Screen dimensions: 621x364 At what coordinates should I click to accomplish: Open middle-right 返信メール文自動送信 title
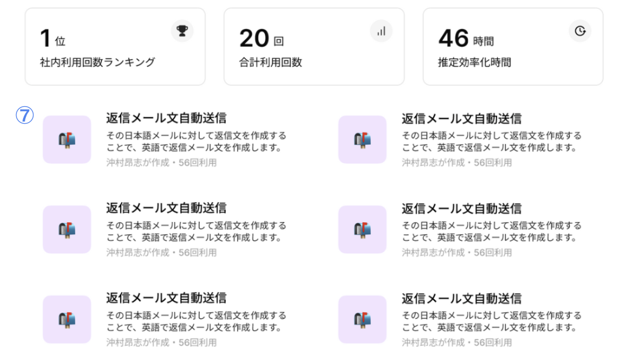[x=461, y=208]
